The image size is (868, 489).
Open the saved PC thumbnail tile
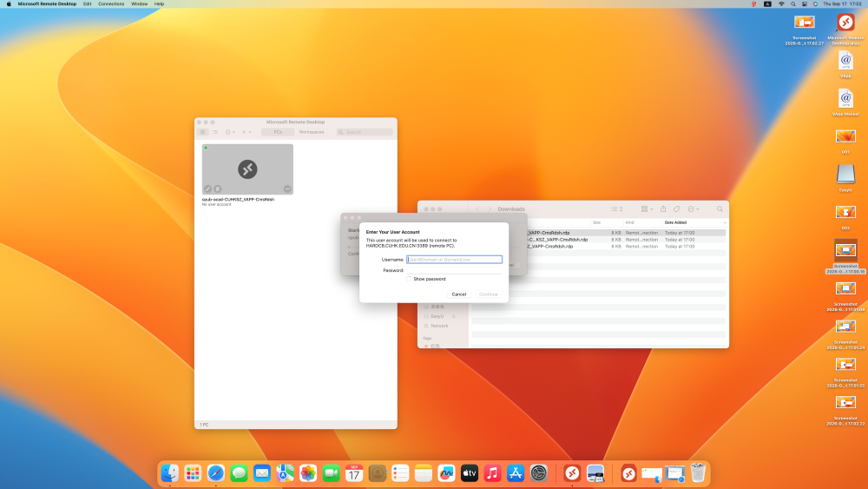click(x=247, y=169)
